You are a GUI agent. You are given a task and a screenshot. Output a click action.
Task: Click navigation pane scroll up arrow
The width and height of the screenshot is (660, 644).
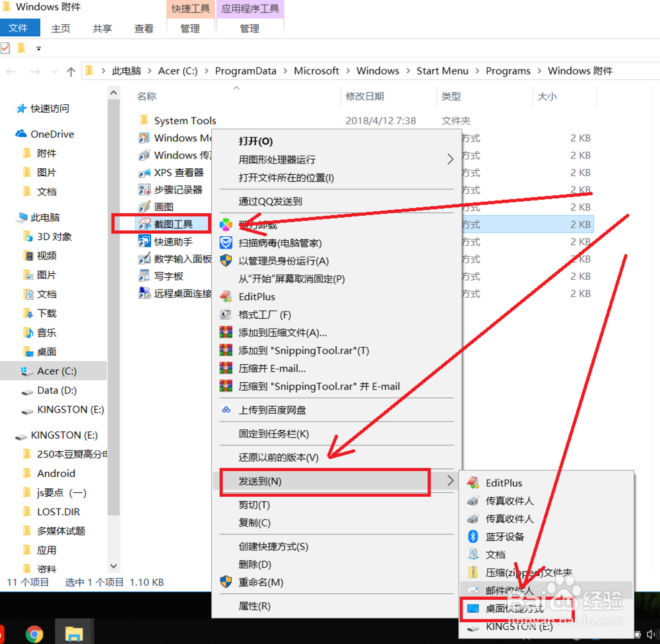114,92
